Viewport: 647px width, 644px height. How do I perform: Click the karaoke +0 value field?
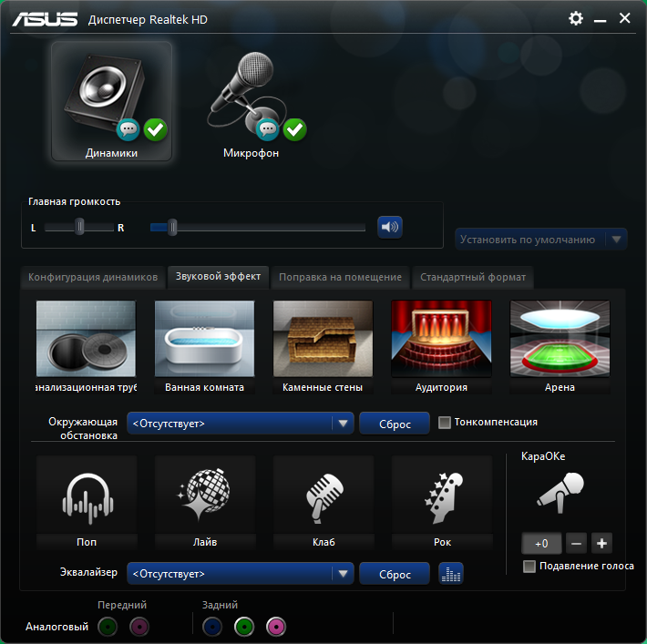pos(541,543)
